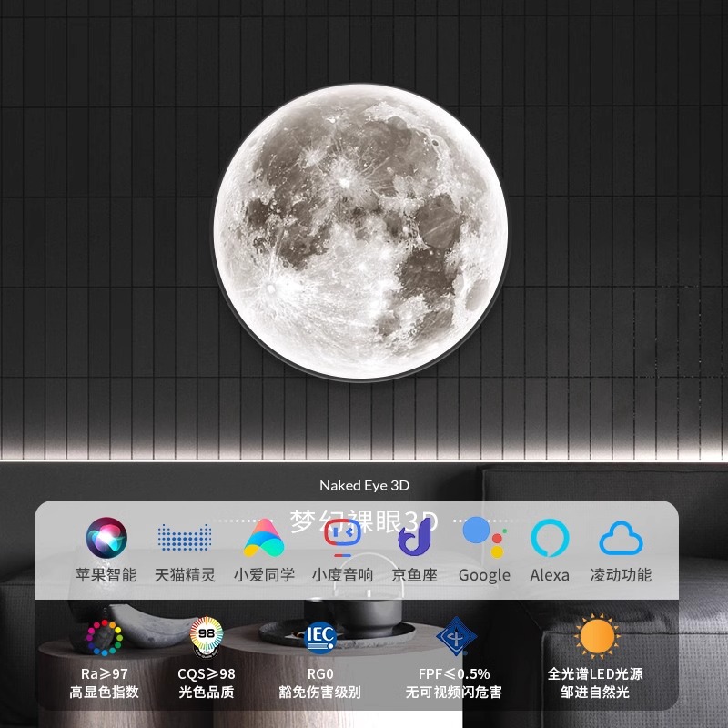Click the '光色品质' text
Screen dimensions: 728x728
207,692
